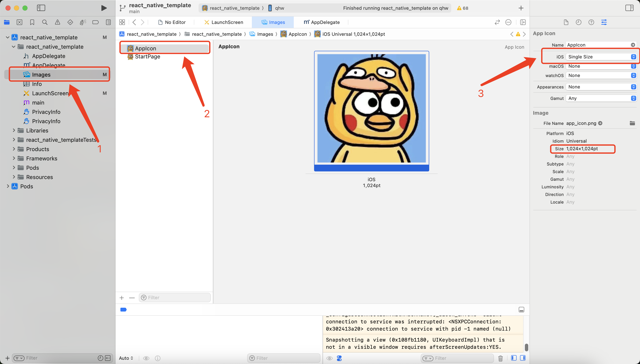The image size is (640, 364).
Task: Toggle the left sidebar visibility
Action: (x=41, y=8)
